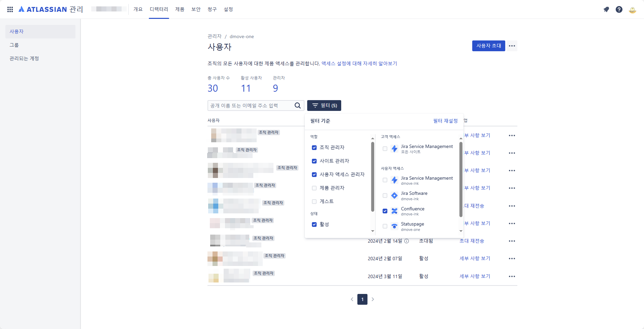Viewport: 644px width, 329px height.
Task: Uncheck the Confluence checkbox
Action: [385, 211]
